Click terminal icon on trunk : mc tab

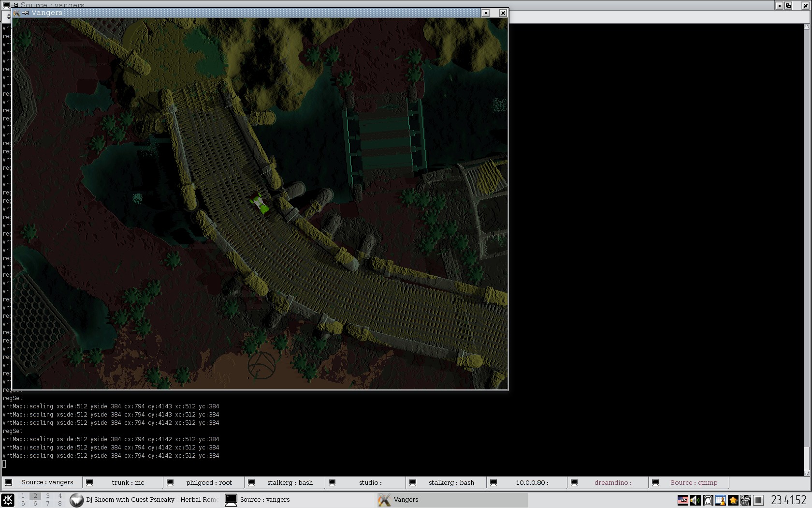click(x=89, y=483)
